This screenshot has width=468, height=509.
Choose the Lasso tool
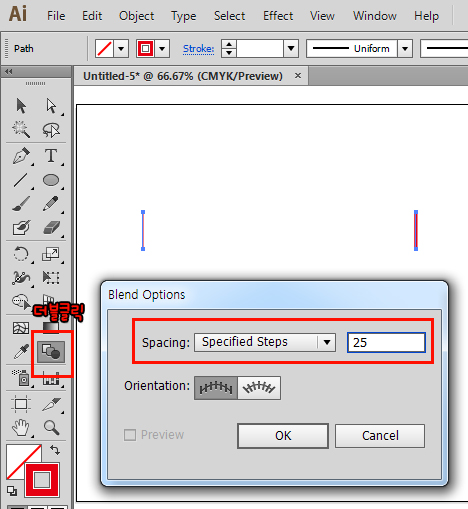pos(51,130)
